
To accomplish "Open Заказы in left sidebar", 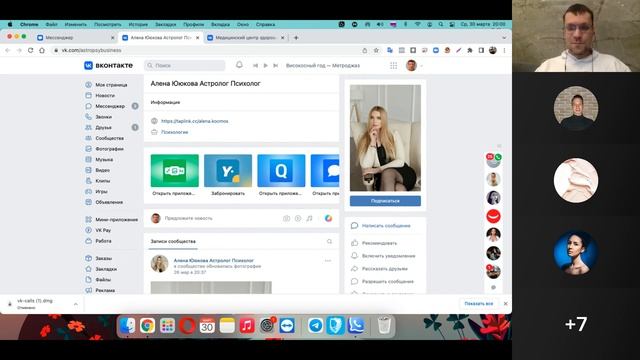I will pos(98,258).
